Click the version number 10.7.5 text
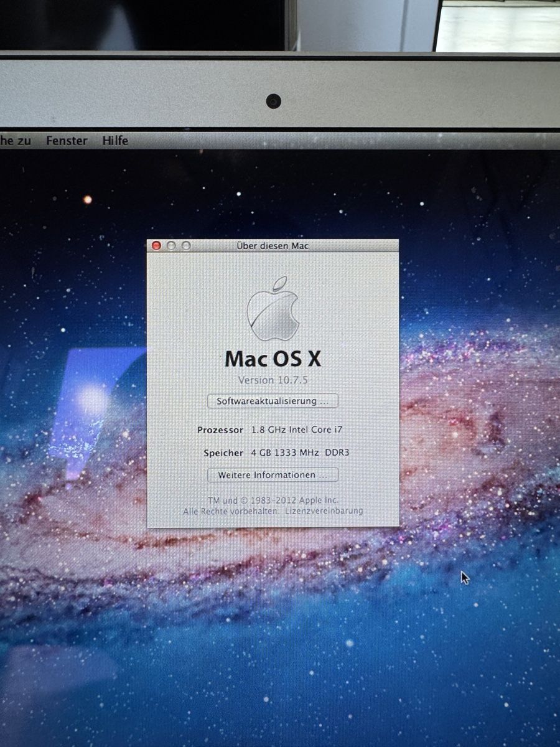This screenshot has width=560, height=747. 273,380
